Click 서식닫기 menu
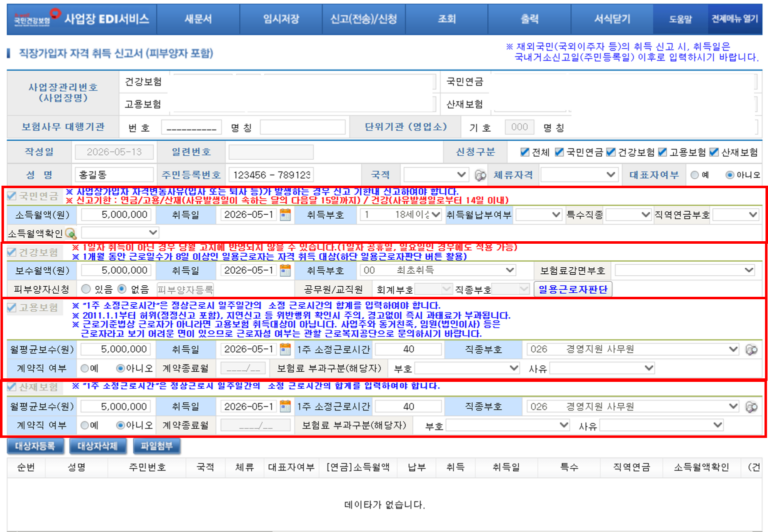The width and height of the screenshot is (768, 532). point(612,19)
